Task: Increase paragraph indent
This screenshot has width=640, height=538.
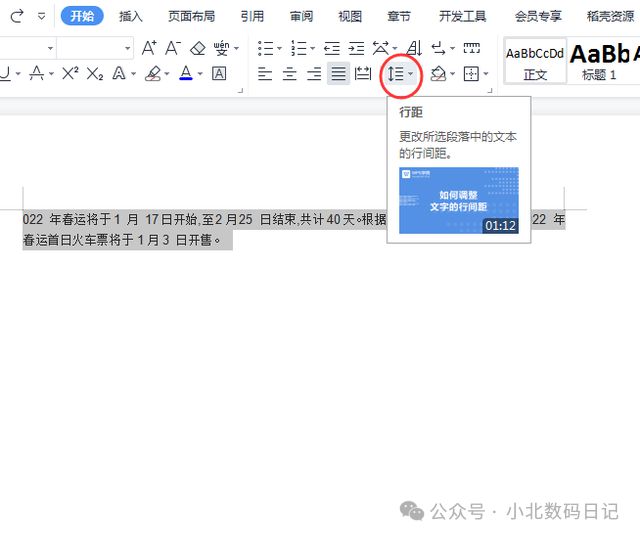Action: (356, 48)
